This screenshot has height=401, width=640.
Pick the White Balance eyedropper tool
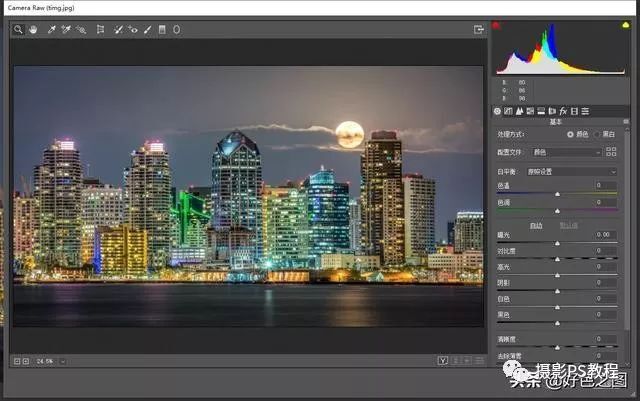pos(52,30)
